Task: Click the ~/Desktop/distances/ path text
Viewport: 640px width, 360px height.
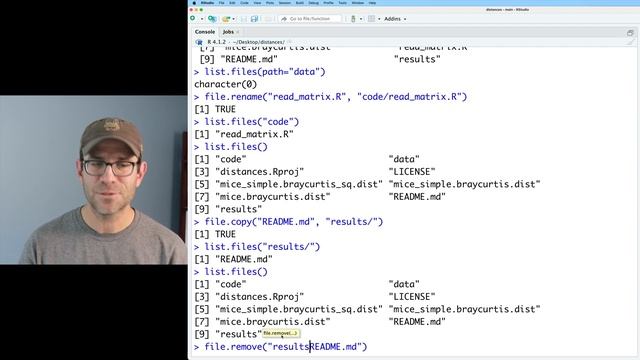Action: (x=259, y=42)
